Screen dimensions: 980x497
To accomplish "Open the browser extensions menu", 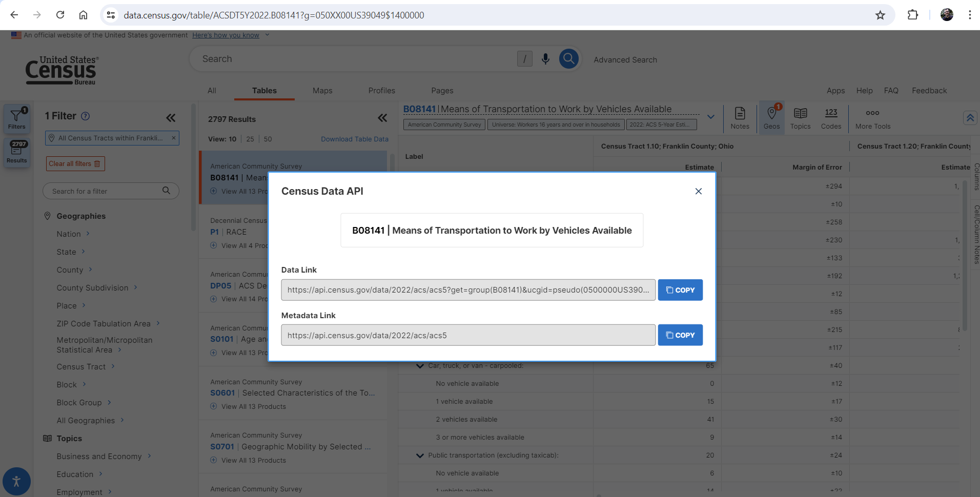I will pyautogui.click(x=913, y=15).
